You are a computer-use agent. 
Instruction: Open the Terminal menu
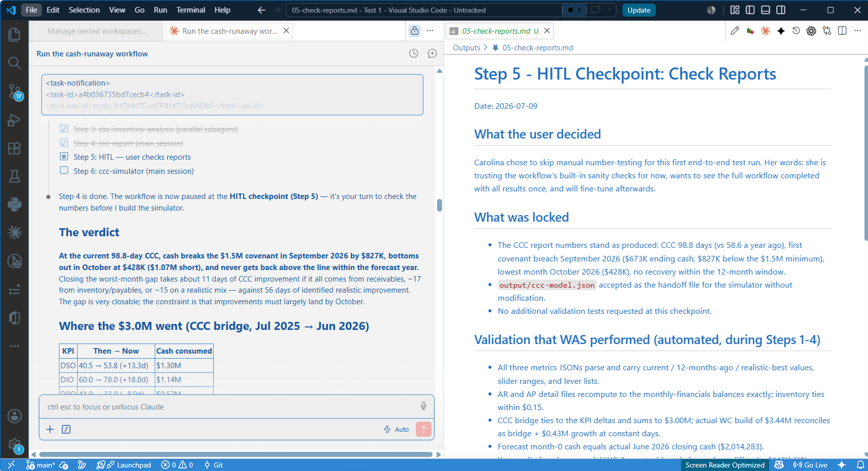click(191, 10)
